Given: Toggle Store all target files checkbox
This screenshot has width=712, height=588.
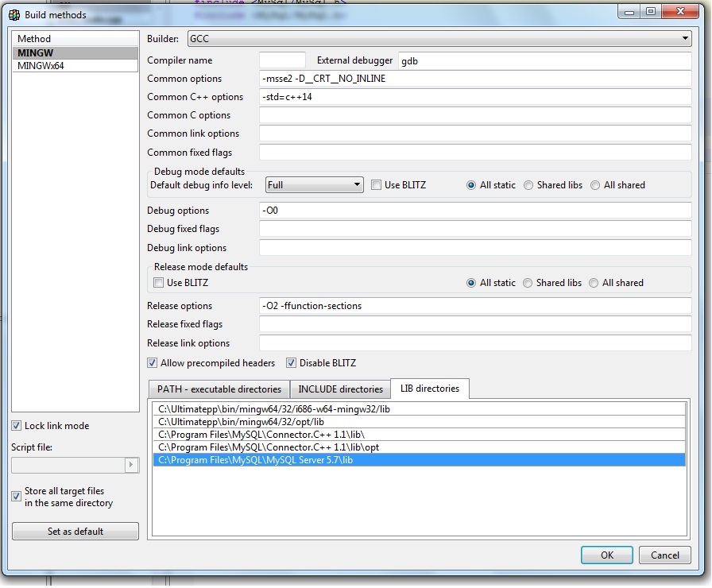Looking at the screenshot, I should pos(17,497).
